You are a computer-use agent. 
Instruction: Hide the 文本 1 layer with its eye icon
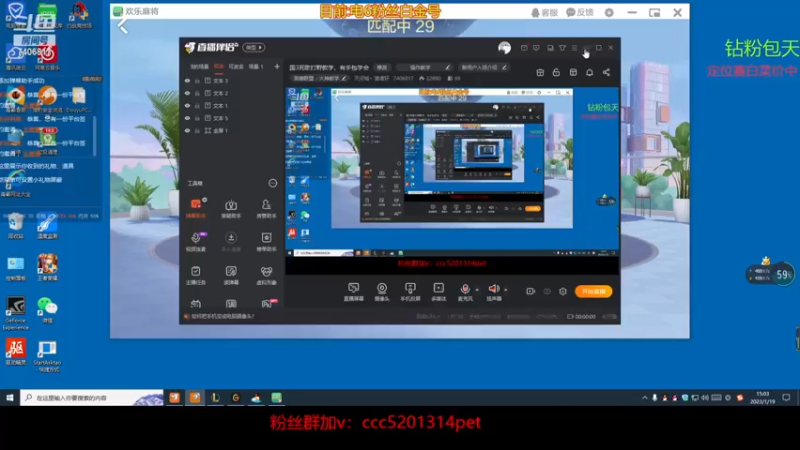[187, 106]
